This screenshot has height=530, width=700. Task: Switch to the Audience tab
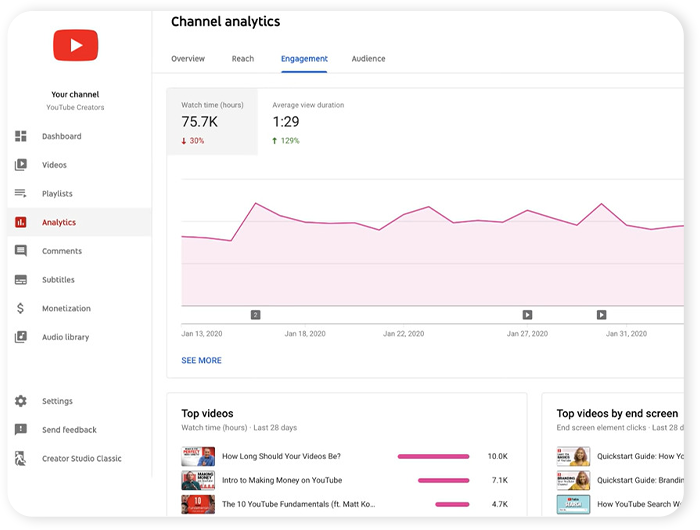pos(368,58)
